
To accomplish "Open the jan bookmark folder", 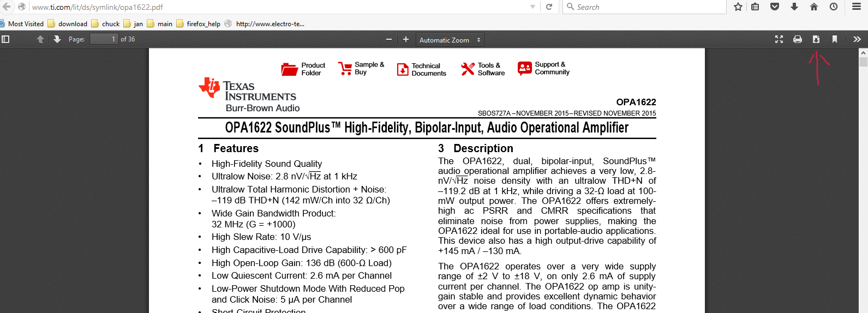I will (133, 24).
